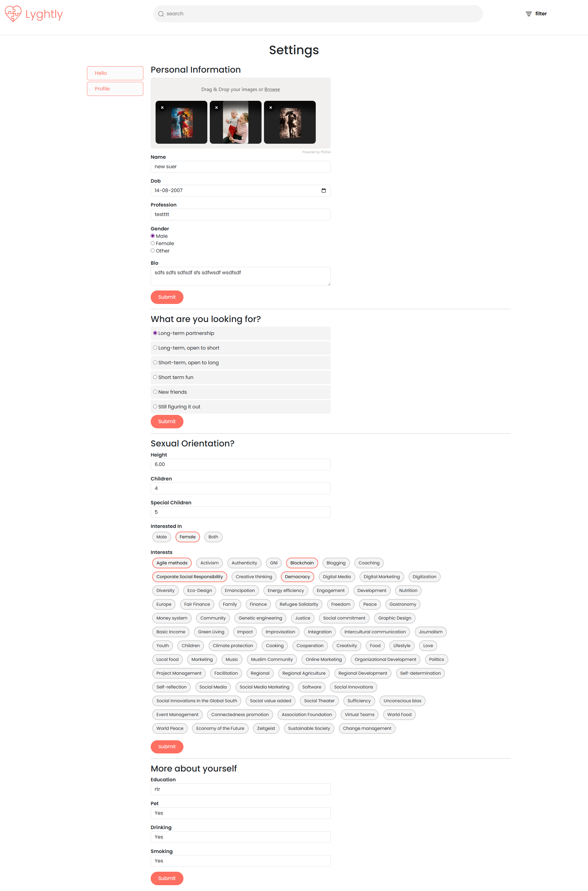Select Both under Interested In
Viewport: 588px width, 891px height.
pos(213,537)
